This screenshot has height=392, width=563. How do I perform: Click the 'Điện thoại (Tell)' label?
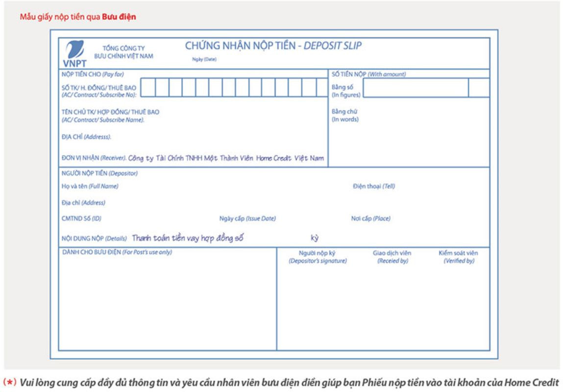373,186
